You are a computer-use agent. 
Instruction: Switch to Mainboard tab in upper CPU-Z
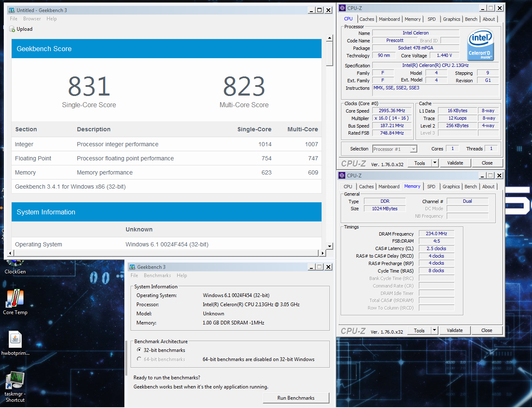(x=389, y=19)
